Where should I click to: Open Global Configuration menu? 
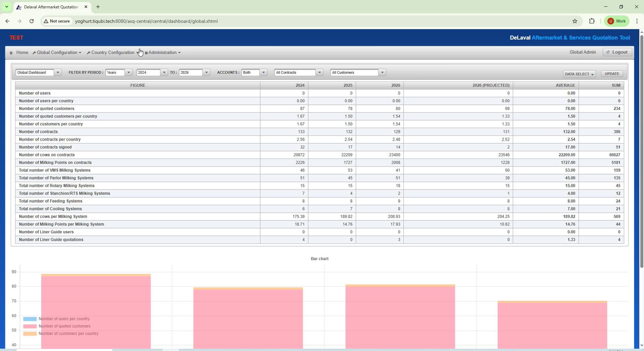click(x=57, y=53)
